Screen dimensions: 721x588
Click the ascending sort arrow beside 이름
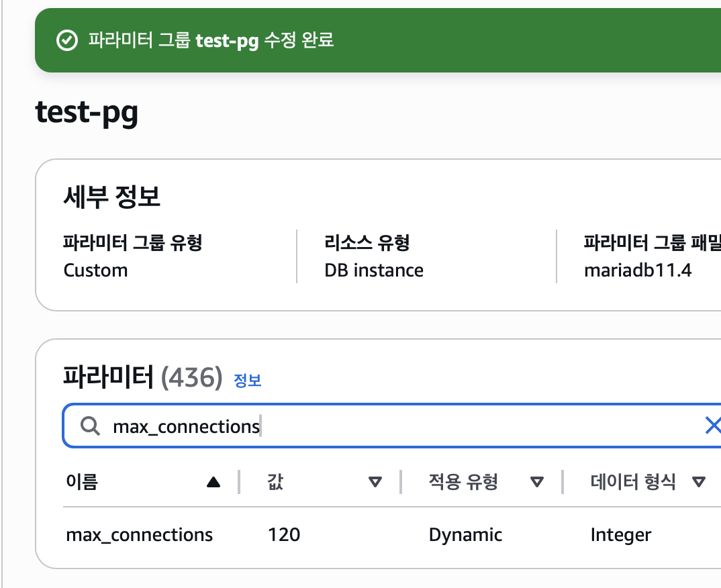tap(213, 482)
